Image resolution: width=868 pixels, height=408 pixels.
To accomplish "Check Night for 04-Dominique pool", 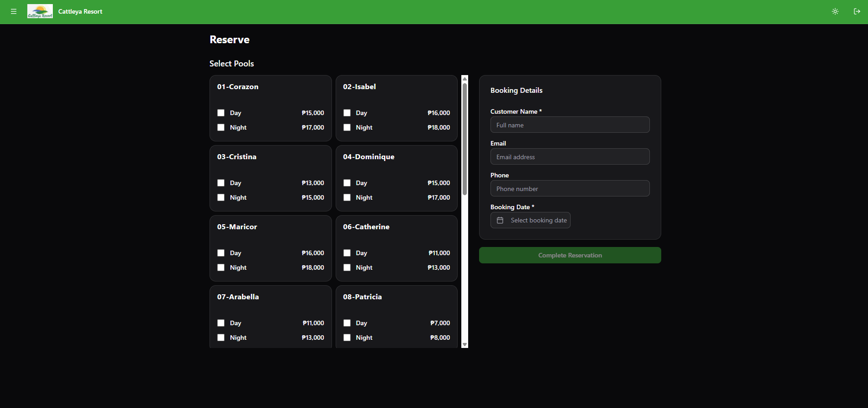I will click(347, 197).
